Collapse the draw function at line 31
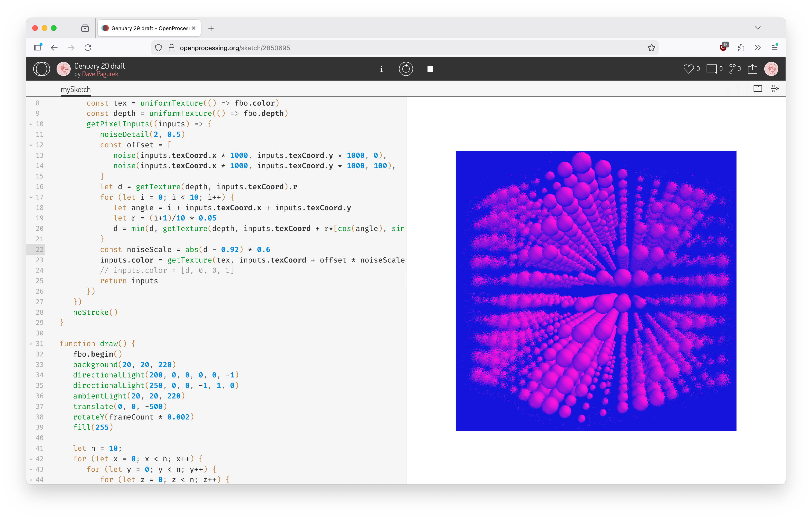 31,344
